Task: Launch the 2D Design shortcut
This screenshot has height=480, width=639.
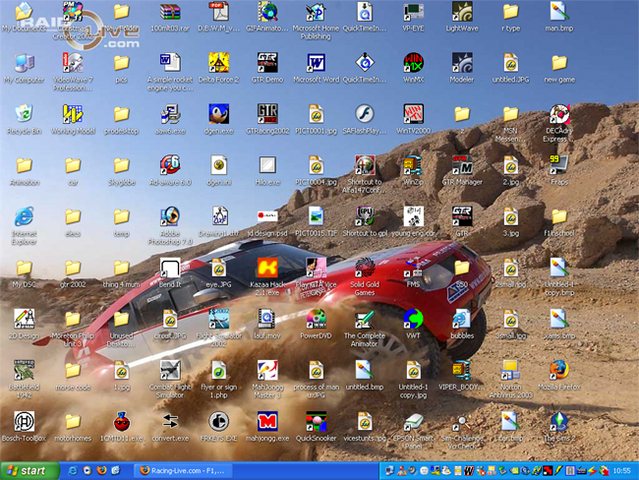Action: [x=24, y=319]
